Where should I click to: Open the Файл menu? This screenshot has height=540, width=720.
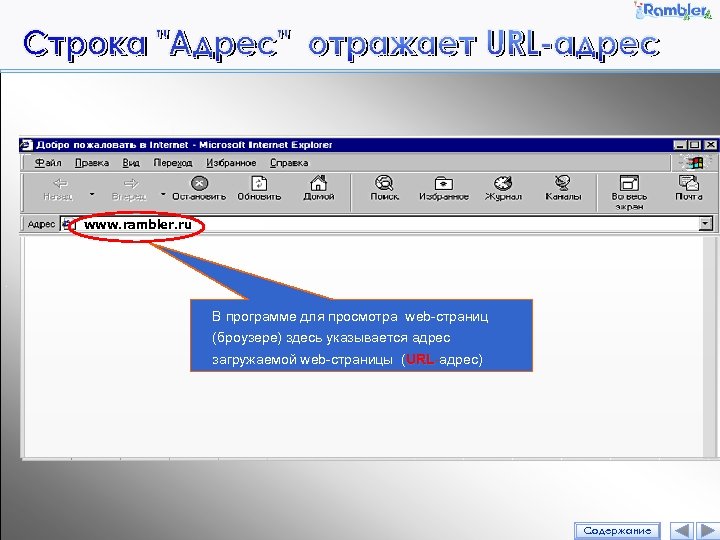point(48,163)
